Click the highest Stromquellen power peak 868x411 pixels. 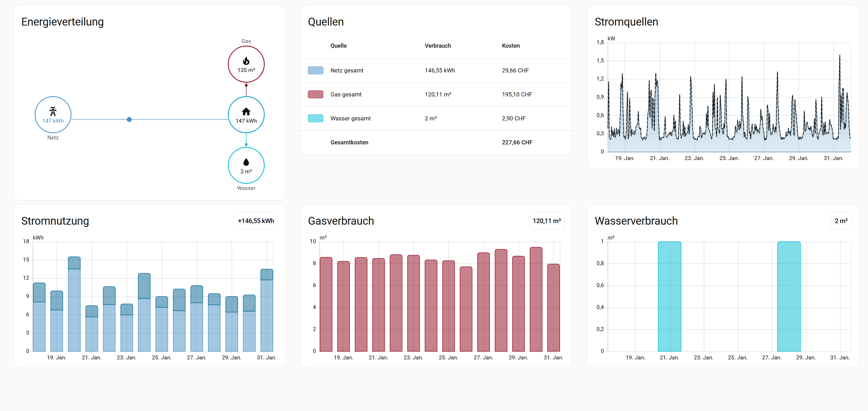click(x=839, y=56)
